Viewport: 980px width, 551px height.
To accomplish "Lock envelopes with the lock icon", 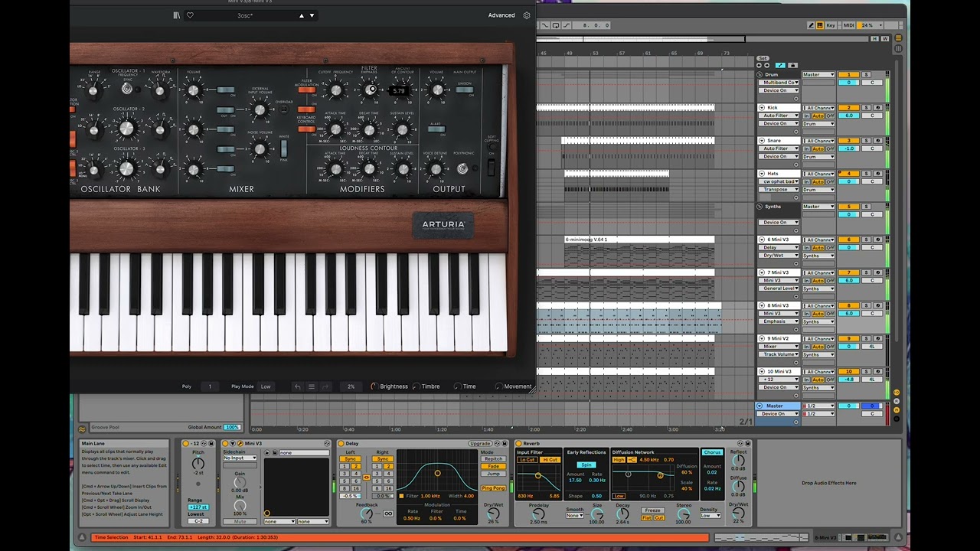I will pyautogui.click(x=792, y=66).
